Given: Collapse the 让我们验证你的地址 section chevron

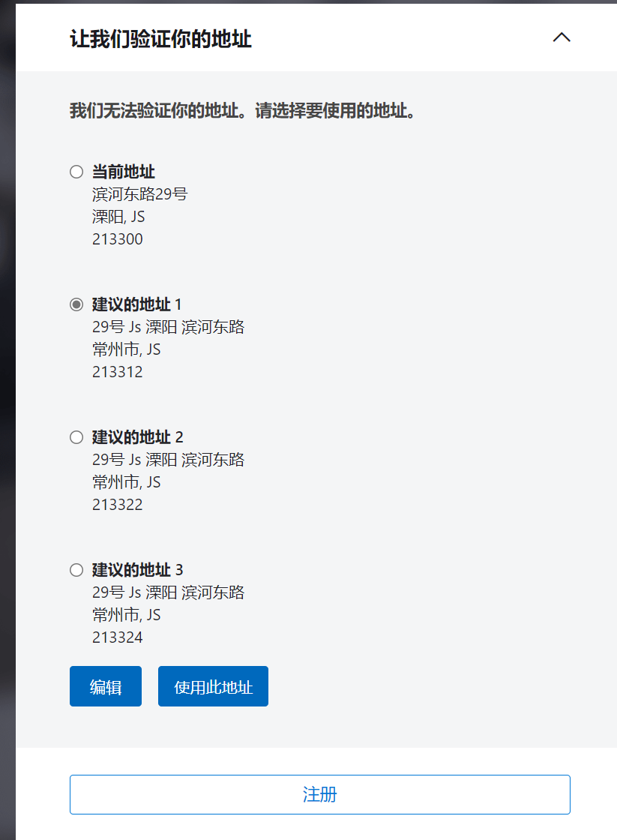Looking at the screenshot, I should click(562, 37).
